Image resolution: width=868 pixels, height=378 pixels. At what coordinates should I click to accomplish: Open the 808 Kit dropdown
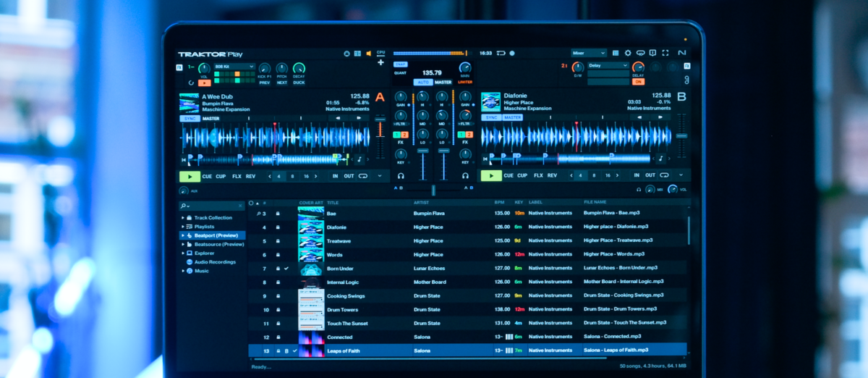click(234, 66)
